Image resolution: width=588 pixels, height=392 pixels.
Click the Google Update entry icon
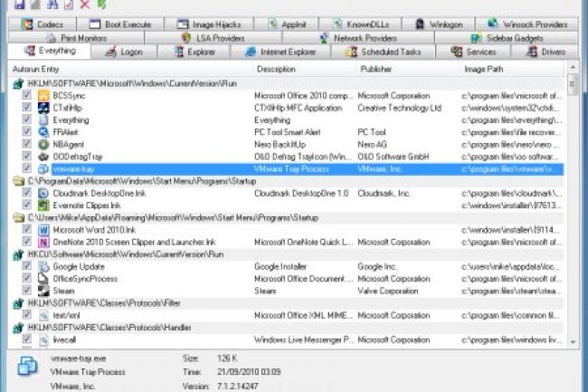click(43, 267)
